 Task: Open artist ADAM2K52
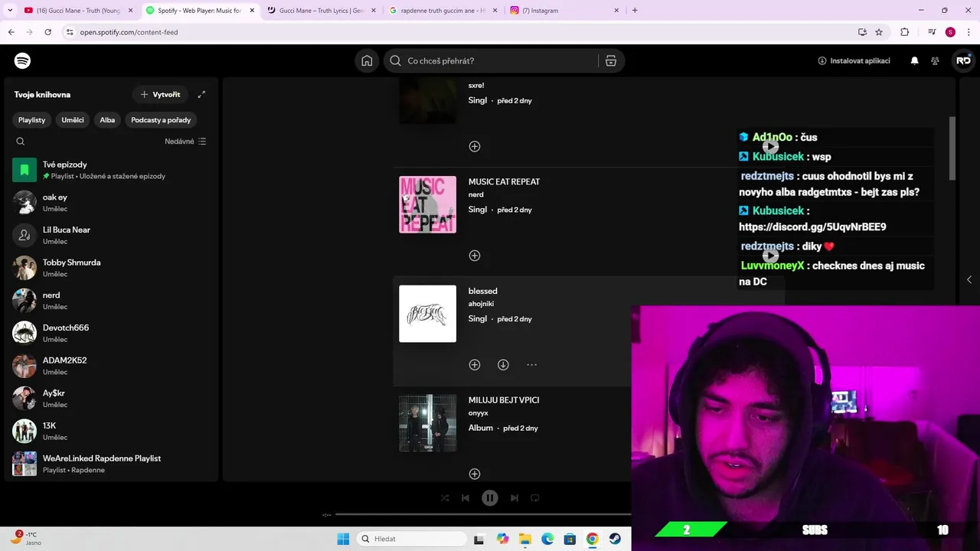[x=111, y=366]
